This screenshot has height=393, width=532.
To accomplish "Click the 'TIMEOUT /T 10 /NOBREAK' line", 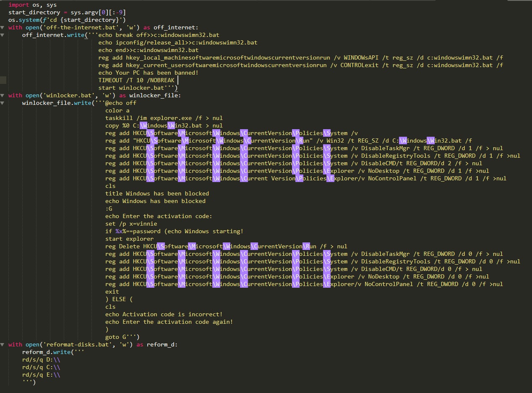I will pyautogui.click(x=136, y=80).
